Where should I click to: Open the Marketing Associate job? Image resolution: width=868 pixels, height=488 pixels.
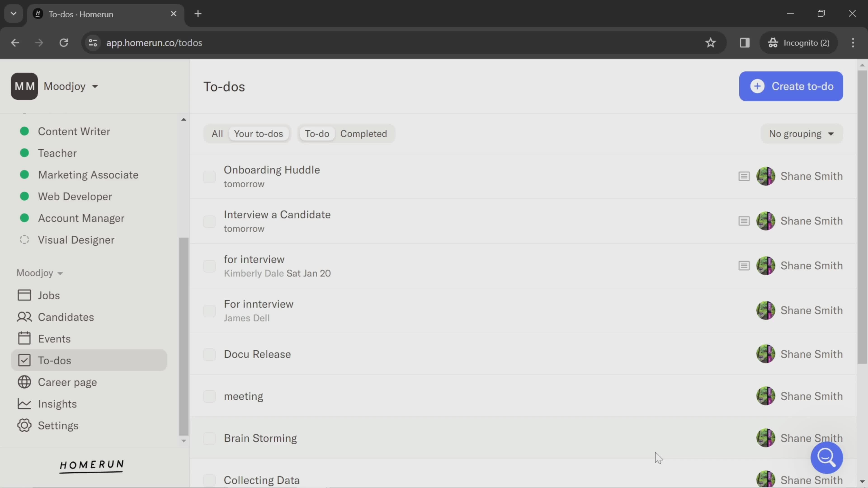click(88, 175)
